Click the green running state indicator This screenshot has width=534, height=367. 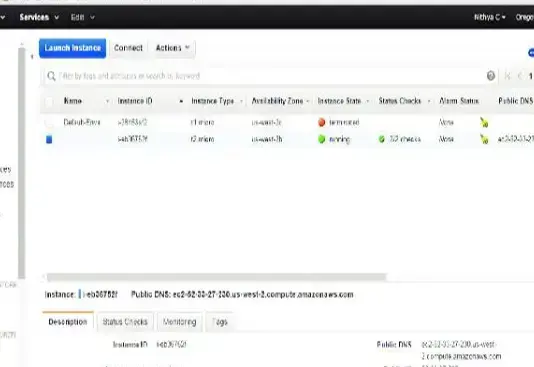(x=321, y=139)
